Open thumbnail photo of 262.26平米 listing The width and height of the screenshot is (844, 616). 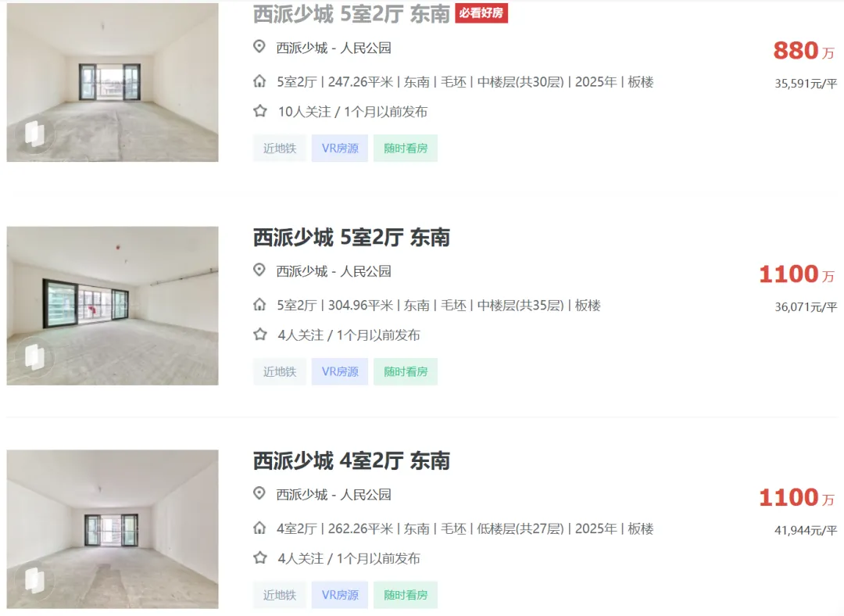coord(113,529)
